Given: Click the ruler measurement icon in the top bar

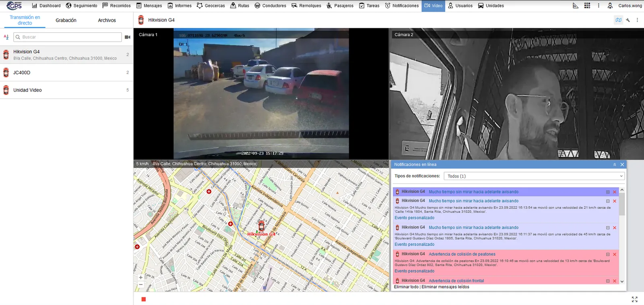Looking at the screenshot, I should 576,6.
